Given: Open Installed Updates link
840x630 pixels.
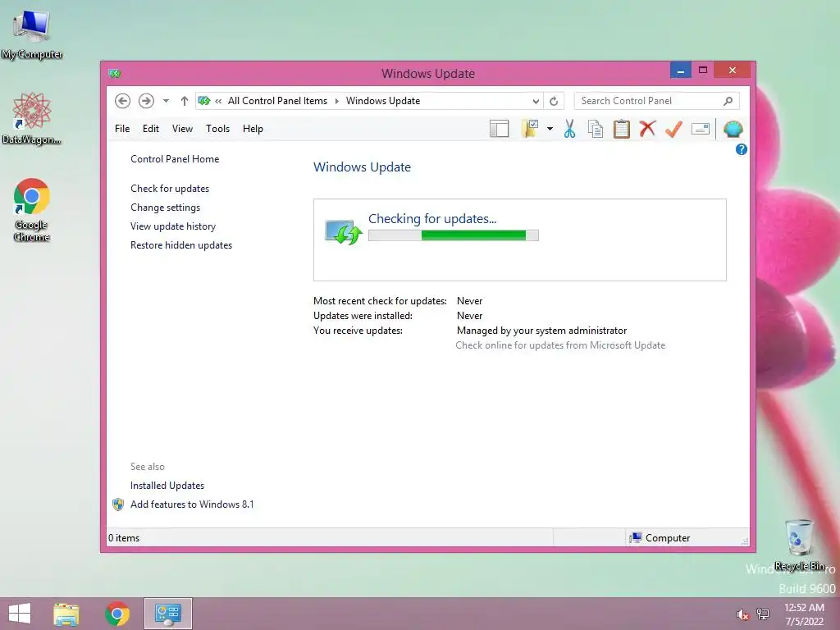Looking at the screenshot, I should (x=167, y=486).
